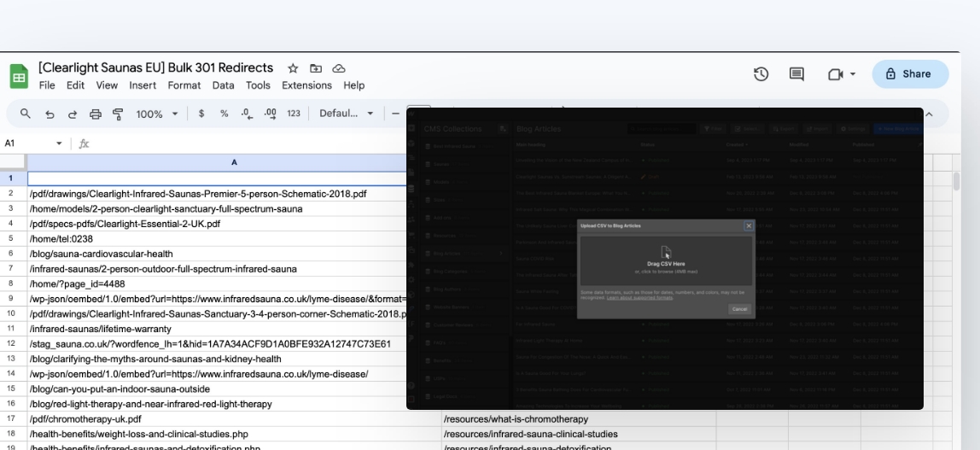Open the Insert menu

[143, 85]
